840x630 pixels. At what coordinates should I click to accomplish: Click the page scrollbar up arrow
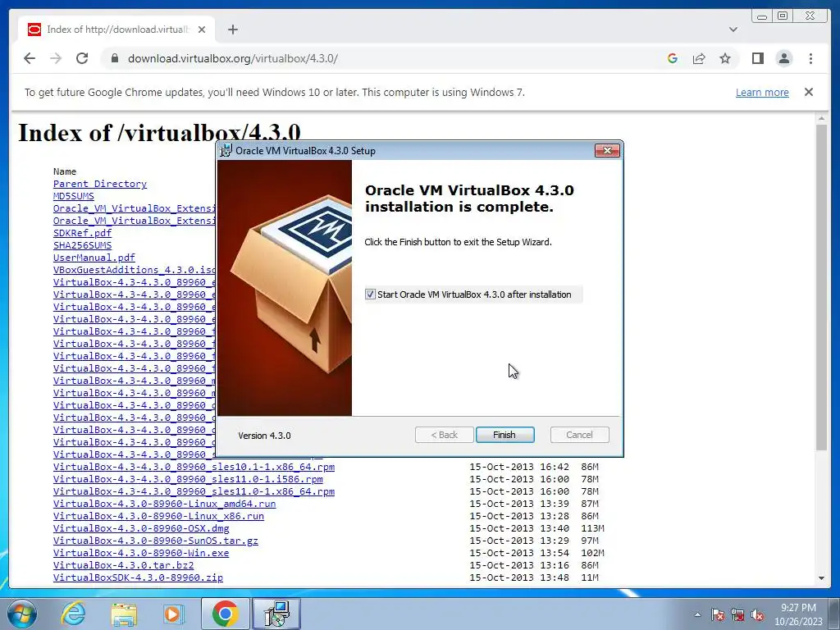click(821, 118)
